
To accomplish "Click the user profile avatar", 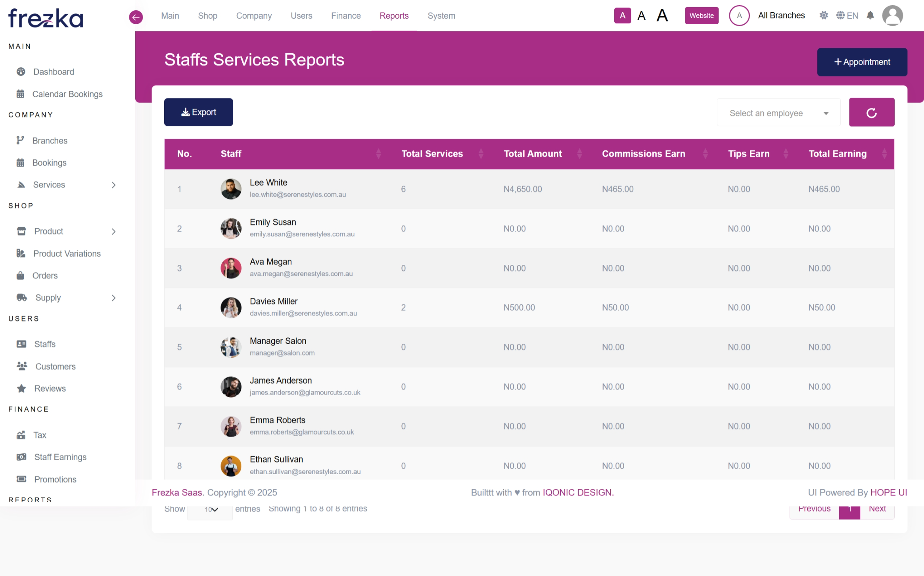I will click(x=892, y=15).
